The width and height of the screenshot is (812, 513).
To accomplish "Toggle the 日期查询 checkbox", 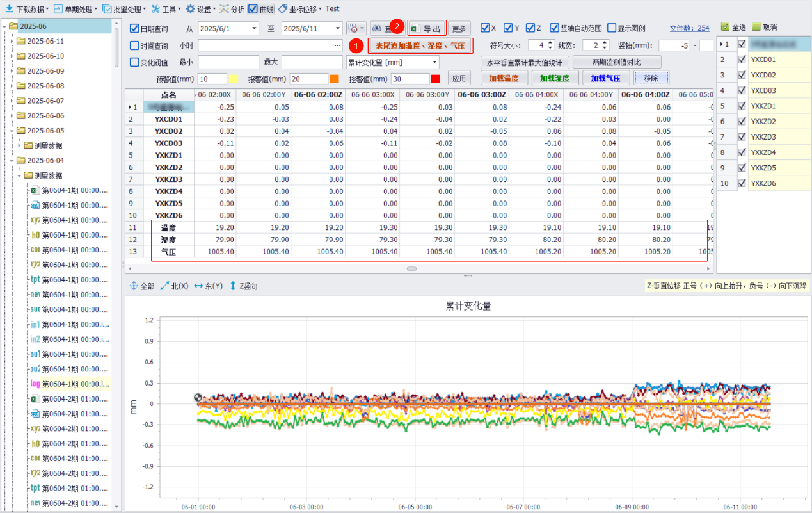I will click(x=134, y=29).
